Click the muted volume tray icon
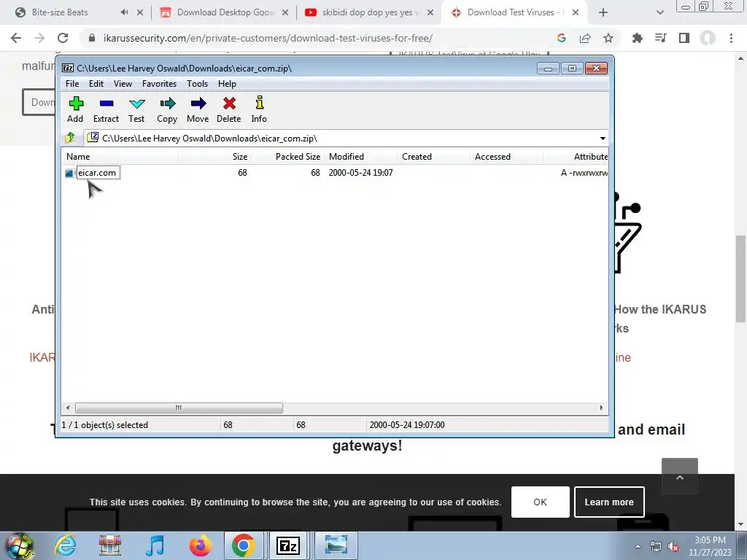 pos(673,547)
